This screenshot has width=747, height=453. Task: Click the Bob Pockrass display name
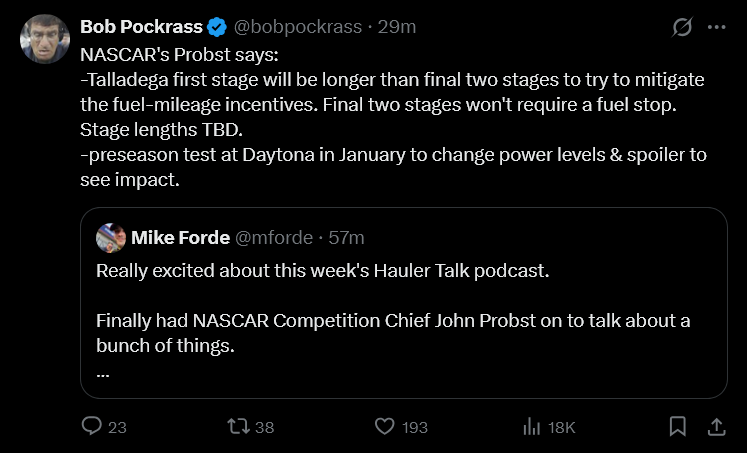141,27
